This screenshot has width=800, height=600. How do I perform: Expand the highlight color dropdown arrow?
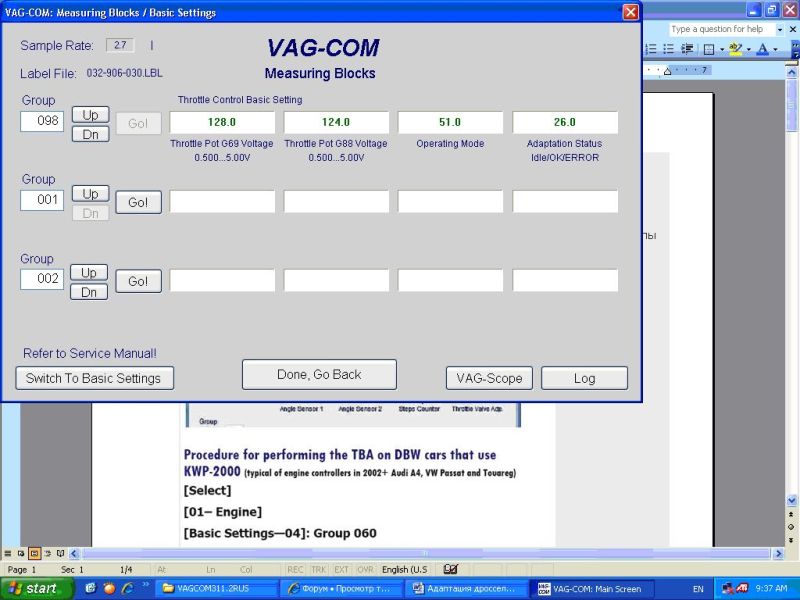748,49
